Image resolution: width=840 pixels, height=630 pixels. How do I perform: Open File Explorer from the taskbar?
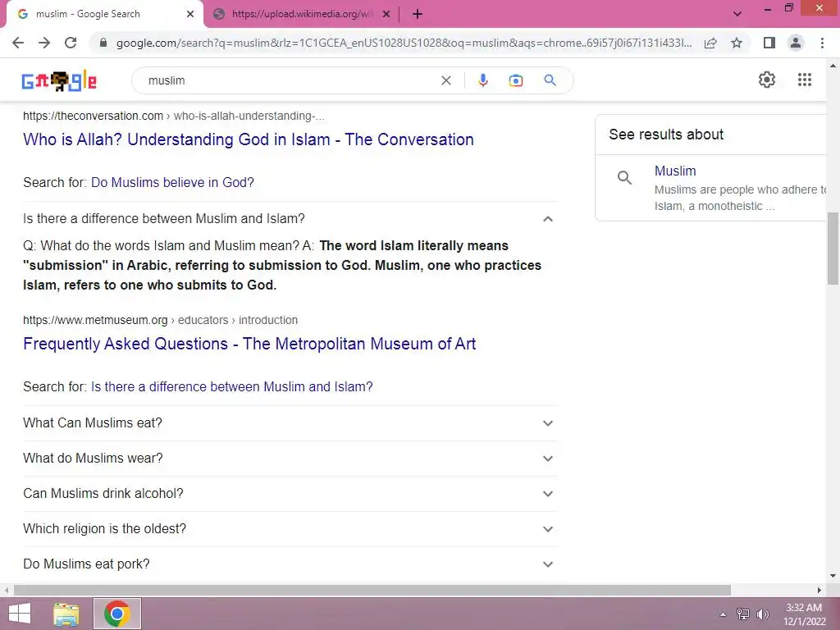click(x=66, y=614)
